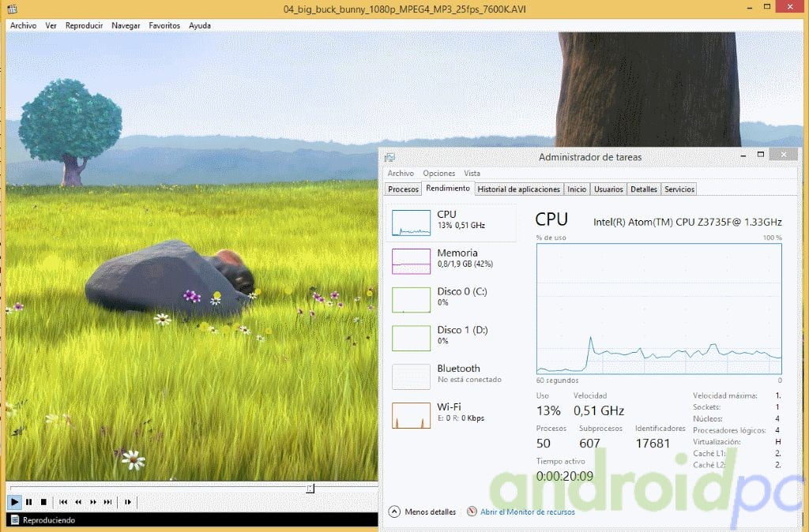The height and width of the screenshot is (532, 809).
Task: Open the Reproducir menu
Action: [84, 25]
